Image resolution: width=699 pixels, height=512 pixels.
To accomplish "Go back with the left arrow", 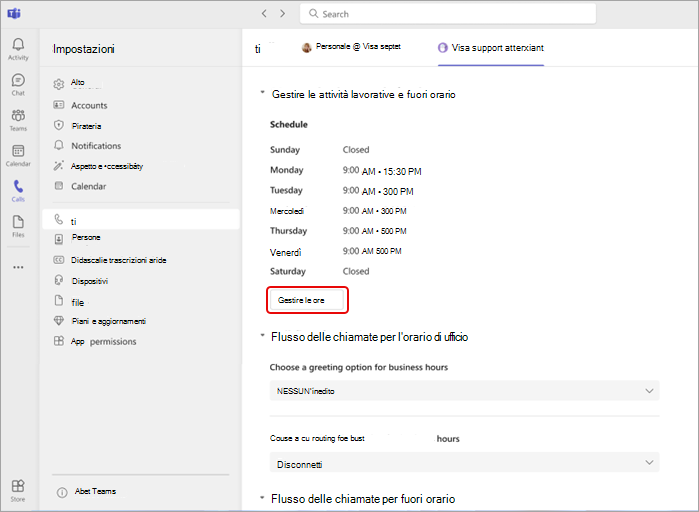I will point(264,14).
